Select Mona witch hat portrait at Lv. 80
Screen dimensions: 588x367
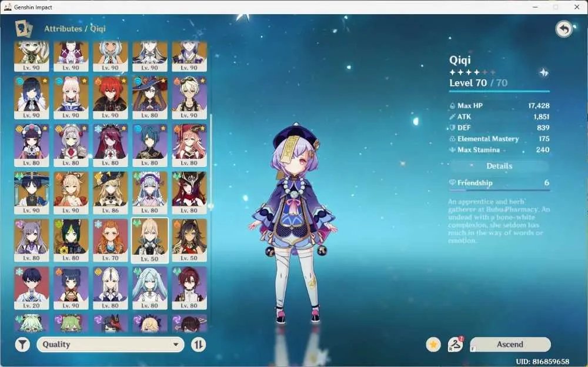pos(149,98)
